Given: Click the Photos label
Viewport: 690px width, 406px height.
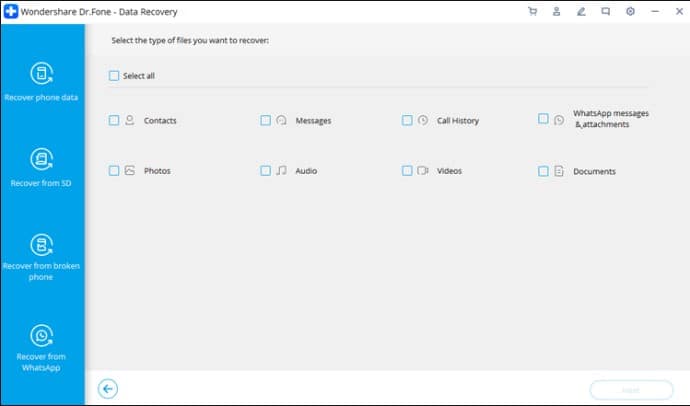Looking at the screenshot, I should pos(157,171).
